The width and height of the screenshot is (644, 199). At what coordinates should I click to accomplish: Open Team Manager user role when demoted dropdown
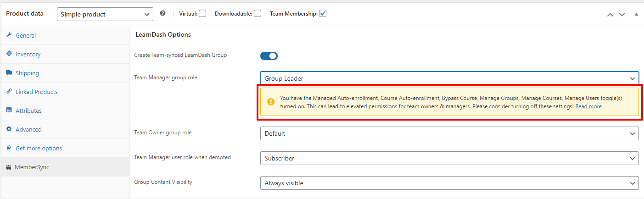click(x=449, y=158)
